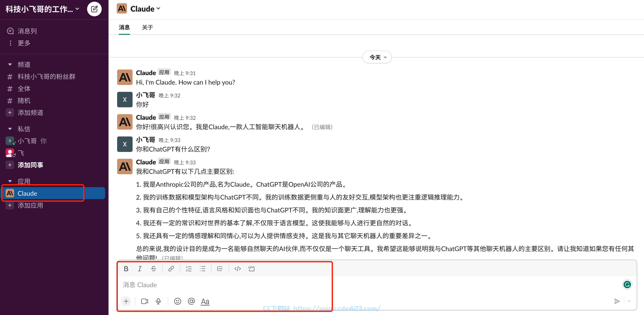
Task: Open Claude avatar on 9:31 message
Action: click(x=125, y=77)
